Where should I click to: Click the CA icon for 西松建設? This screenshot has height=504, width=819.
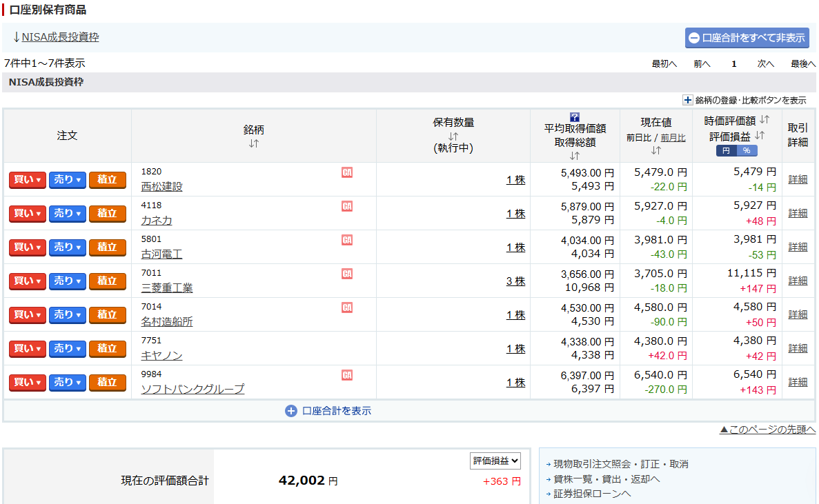pos(347,172)
